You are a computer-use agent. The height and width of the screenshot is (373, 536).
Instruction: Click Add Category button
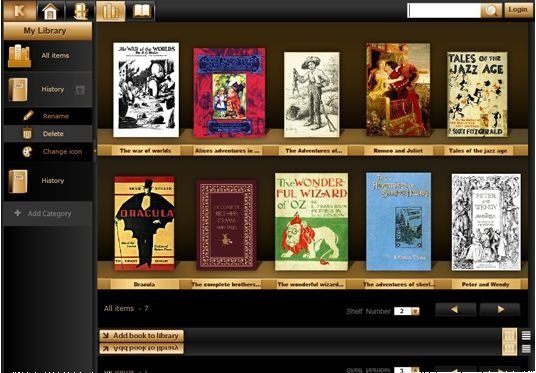tap(48, 214)
